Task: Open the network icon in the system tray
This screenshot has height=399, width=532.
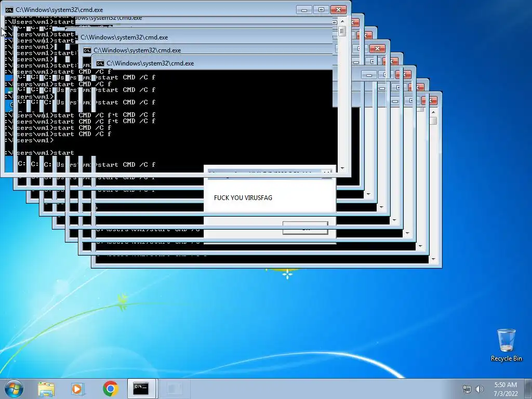Action: click(x=467, y=389)
